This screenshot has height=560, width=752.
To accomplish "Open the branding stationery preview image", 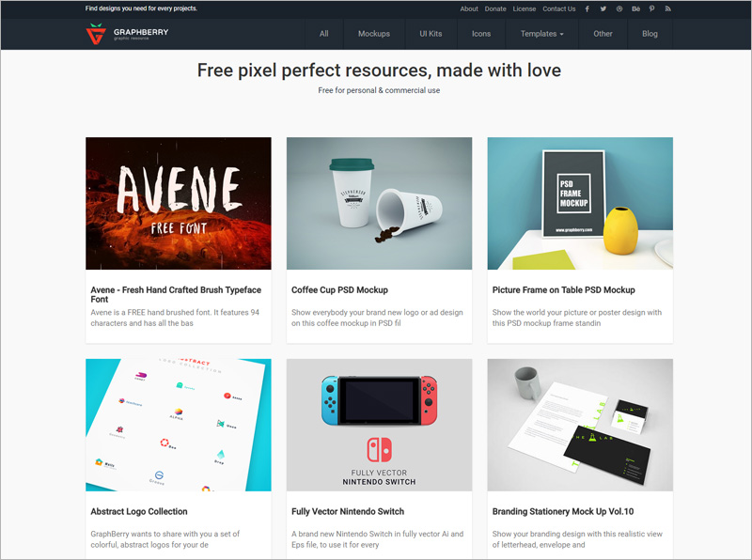I will [580, 425].
